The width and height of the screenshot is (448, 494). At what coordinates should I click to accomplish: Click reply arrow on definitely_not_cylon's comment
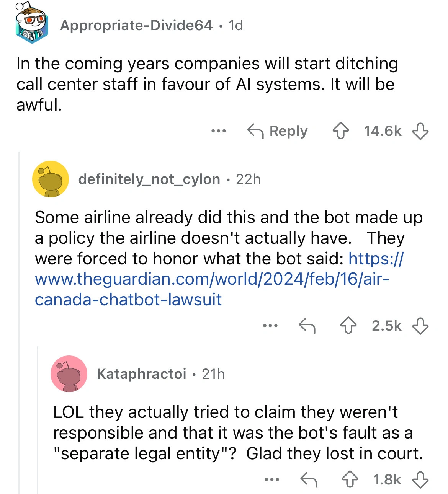[x=307, y=326]
